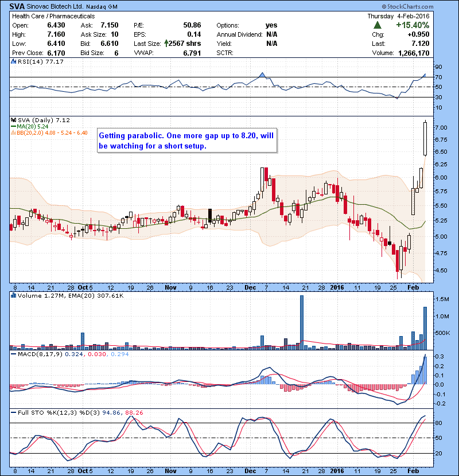The height and width of the screenshot is (476, 459).
Task: Click the Volume 1.27M, EMA(20) 307.61K label
Action: pos(71,295)
